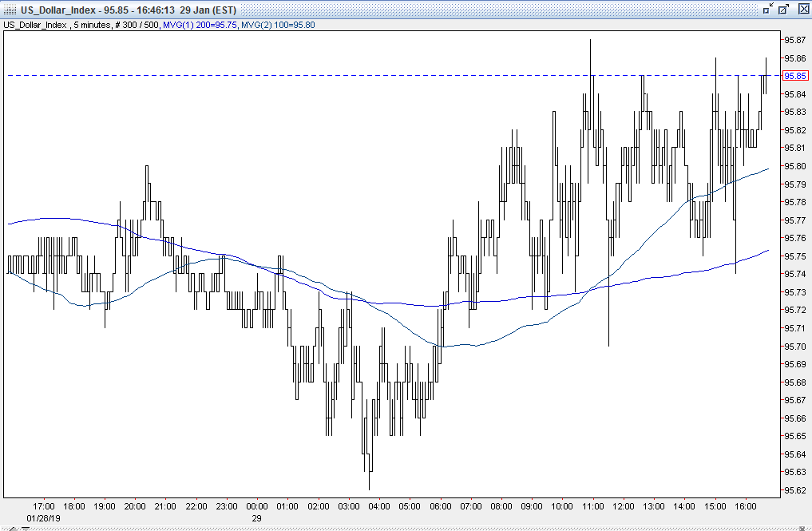The image size is (812, 531).
Task: Click the 'US_Dollar_Index , 5 minutes, # 300 / 500' label
Action: pyautogui.click(x=81, y=25)
